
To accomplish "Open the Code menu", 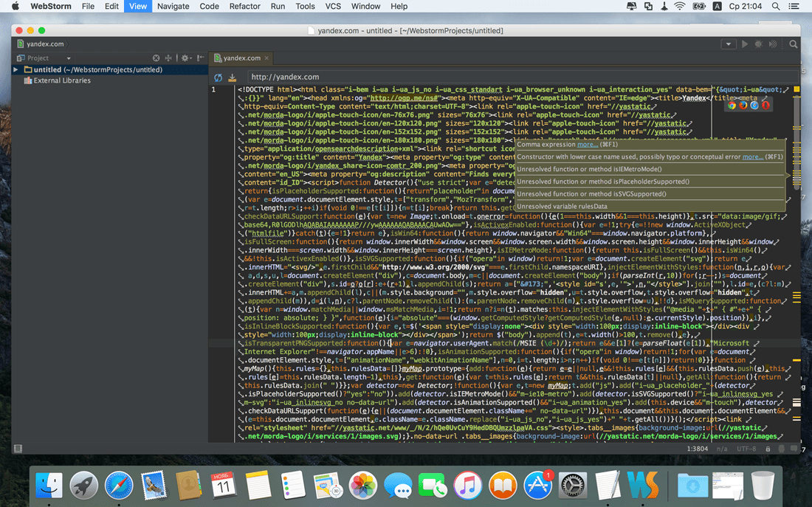I will (209, 6).
